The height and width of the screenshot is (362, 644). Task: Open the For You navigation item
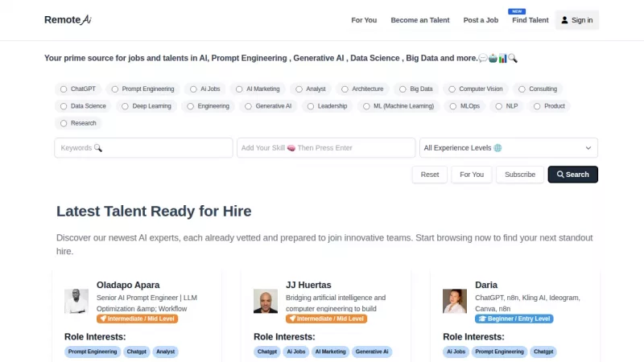[364, 20]
